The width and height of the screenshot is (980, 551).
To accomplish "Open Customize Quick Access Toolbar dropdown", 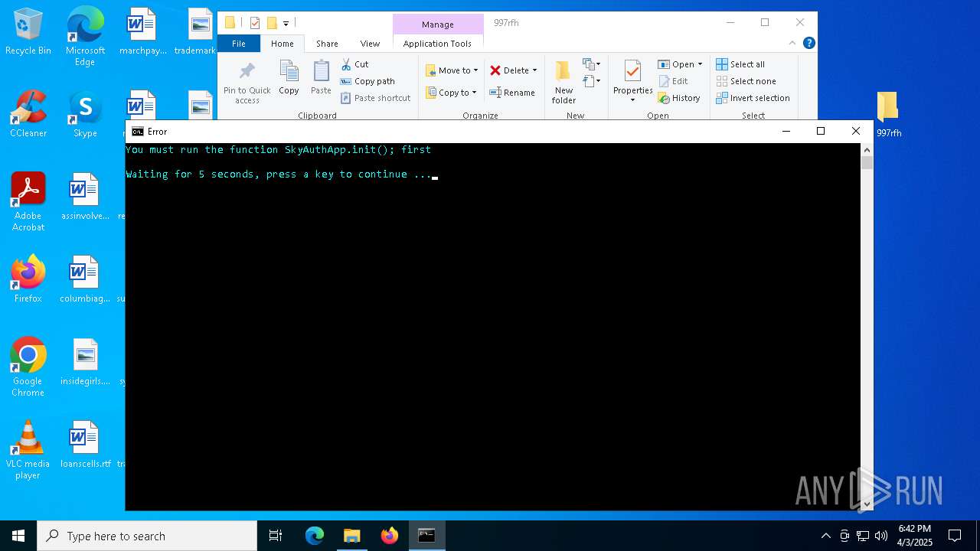I will tap(286, 23).
